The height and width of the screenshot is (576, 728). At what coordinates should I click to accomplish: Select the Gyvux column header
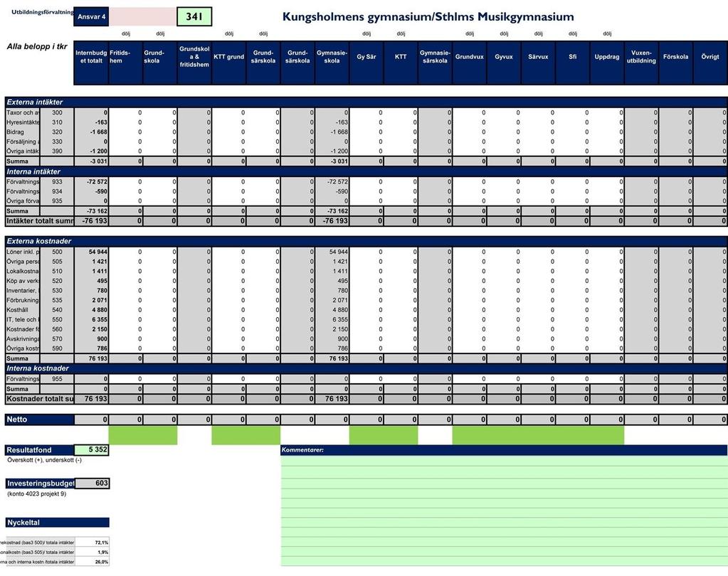pyautogui.click(x=504, y=63)
